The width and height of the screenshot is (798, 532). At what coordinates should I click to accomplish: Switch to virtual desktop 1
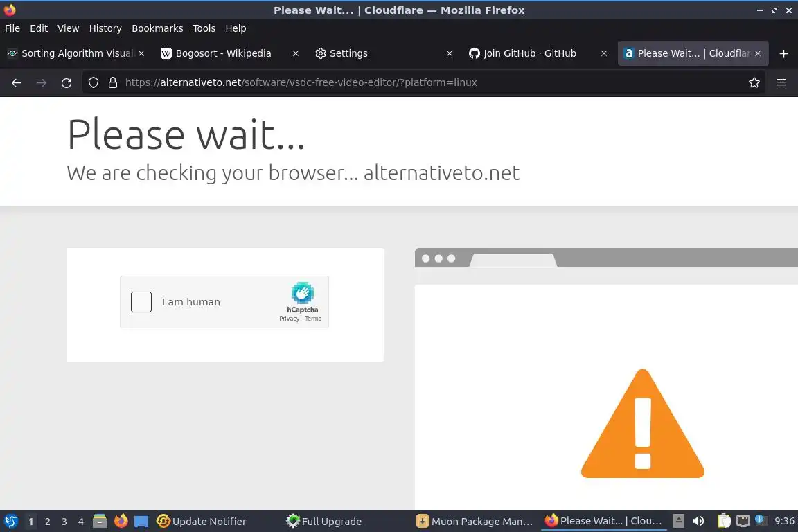(31, 522)
